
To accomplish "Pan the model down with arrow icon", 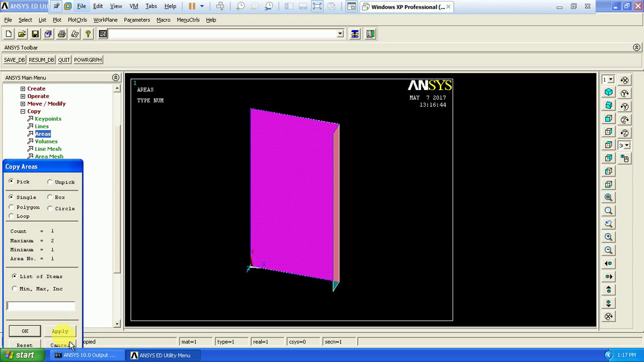I will (x=609, y=303).
